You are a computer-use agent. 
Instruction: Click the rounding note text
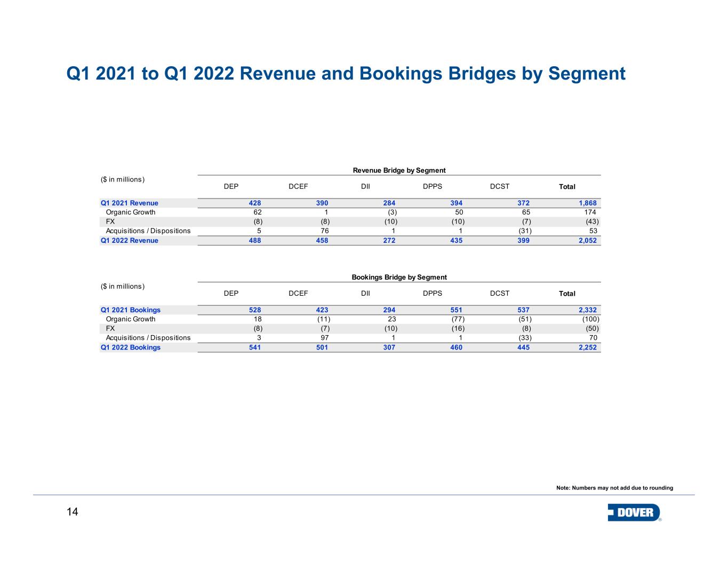614,488
